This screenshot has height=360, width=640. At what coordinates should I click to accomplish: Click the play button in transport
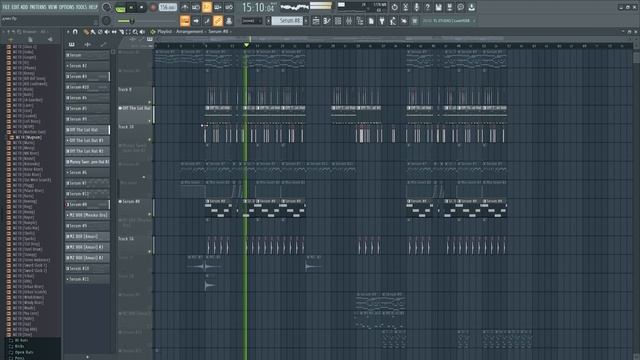point(131,7)
